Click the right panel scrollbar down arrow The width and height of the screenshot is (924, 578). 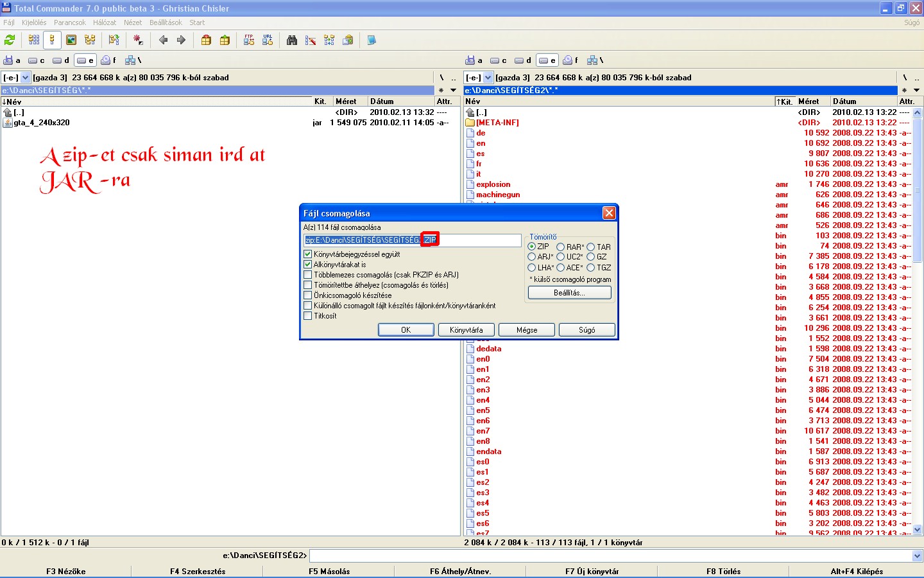(x=917, y=529)
